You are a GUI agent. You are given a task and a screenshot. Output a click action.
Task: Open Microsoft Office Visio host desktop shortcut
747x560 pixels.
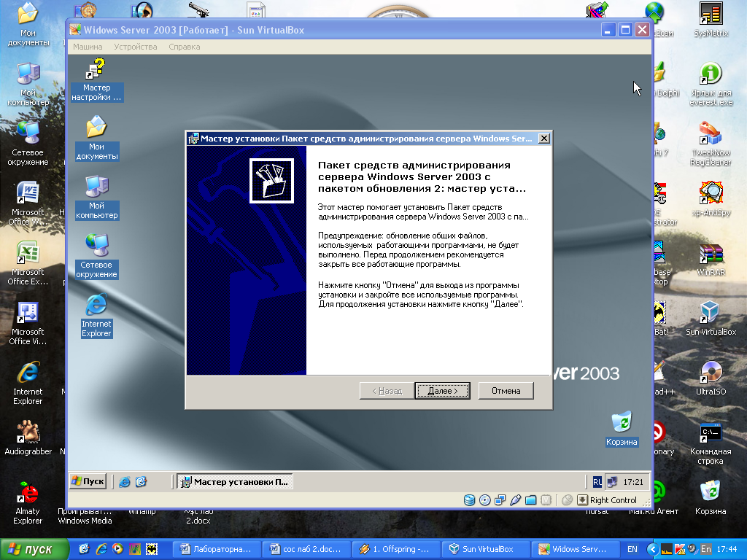coord(28,323)
